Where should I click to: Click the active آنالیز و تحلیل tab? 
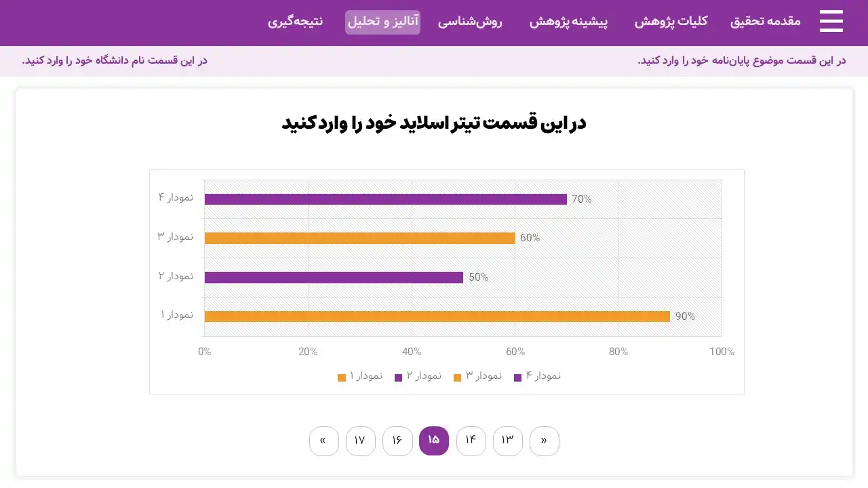point(382,22)
